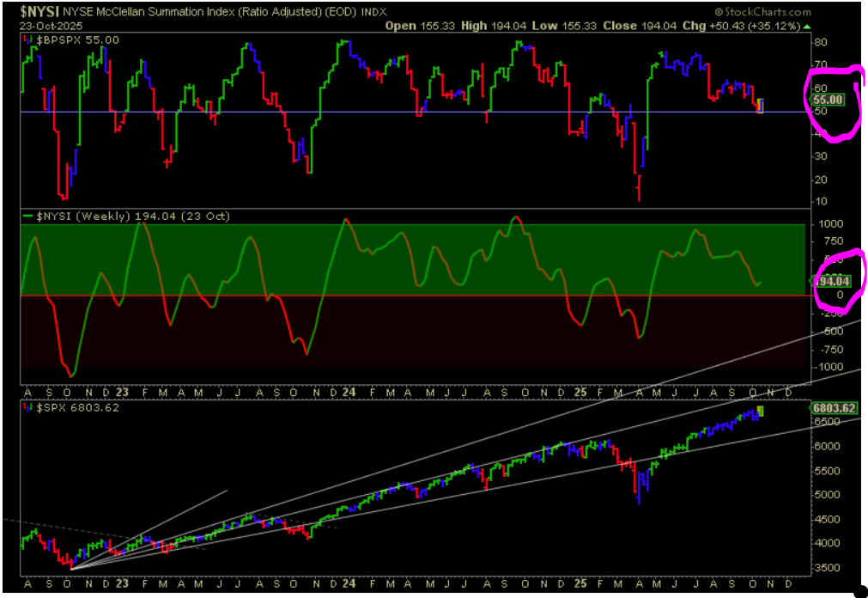Click the 30 axis label on BPSPX panel
The width and height of the screenshot is (868, 598).
pos(821,156)
